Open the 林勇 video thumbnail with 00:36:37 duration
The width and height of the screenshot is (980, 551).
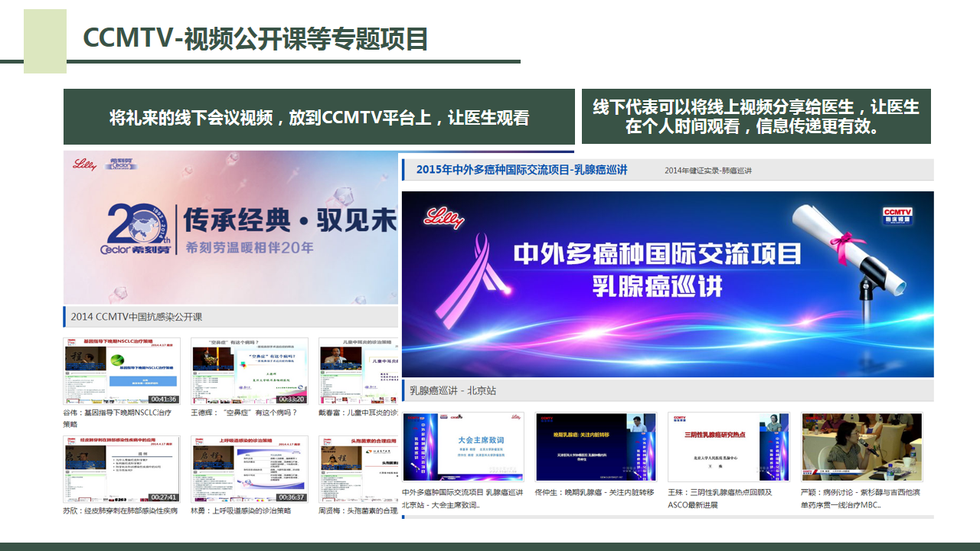pyautogui.click(x=249, y=469)
